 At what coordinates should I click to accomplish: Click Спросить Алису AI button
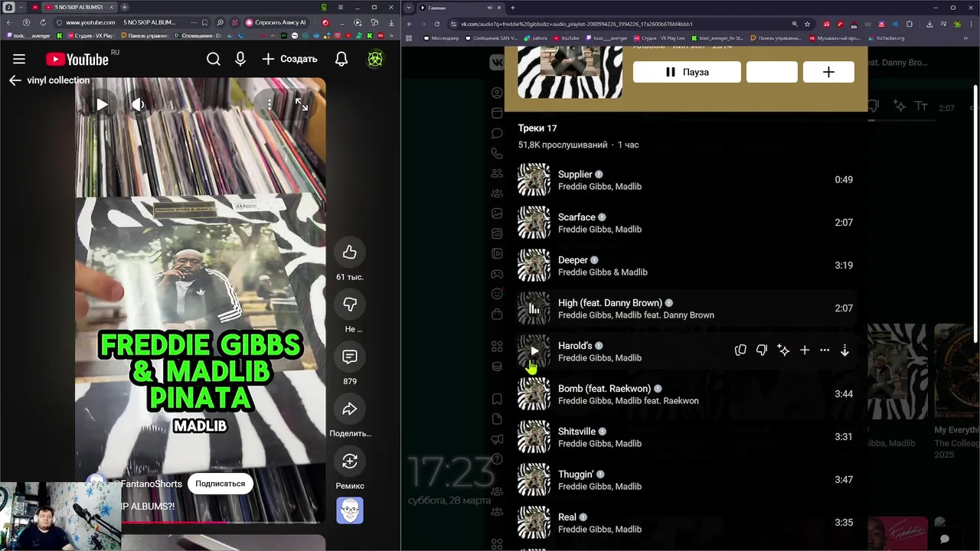click(x=276, y=22)
